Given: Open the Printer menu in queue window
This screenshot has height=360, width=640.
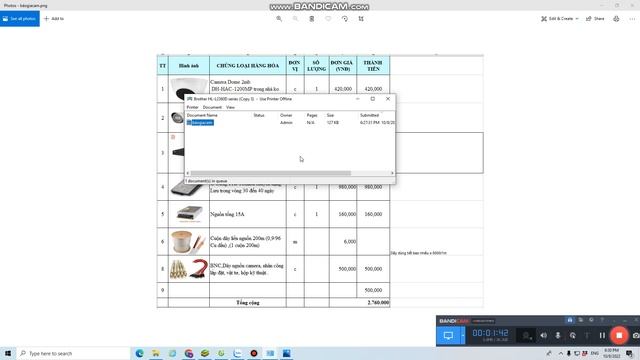Looking at the screenshot, I should (x=192, y=107).
